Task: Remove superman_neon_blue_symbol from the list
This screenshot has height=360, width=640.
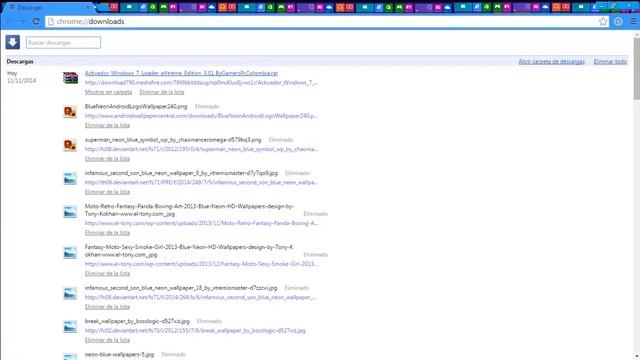Action: [x=107, y=159]
